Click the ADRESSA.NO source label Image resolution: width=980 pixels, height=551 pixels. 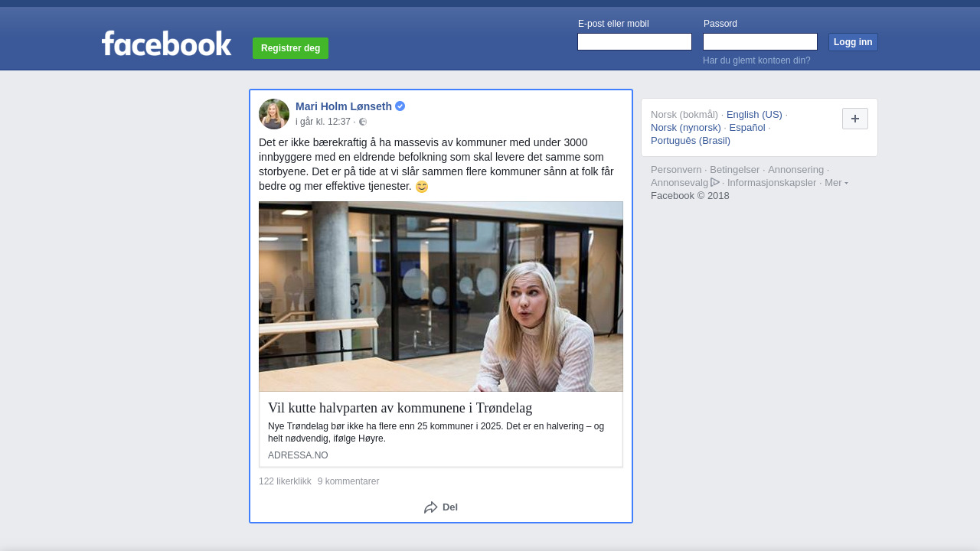pos(298,455)
